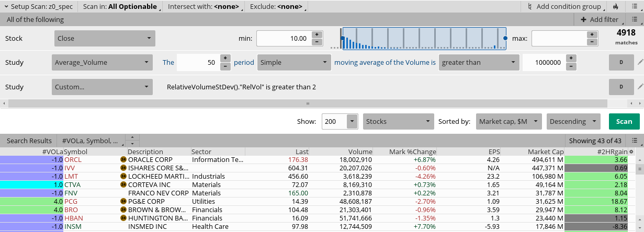Select the Search Results tab
The width and height of the screenshot is (644, 232).
point(29,141)
